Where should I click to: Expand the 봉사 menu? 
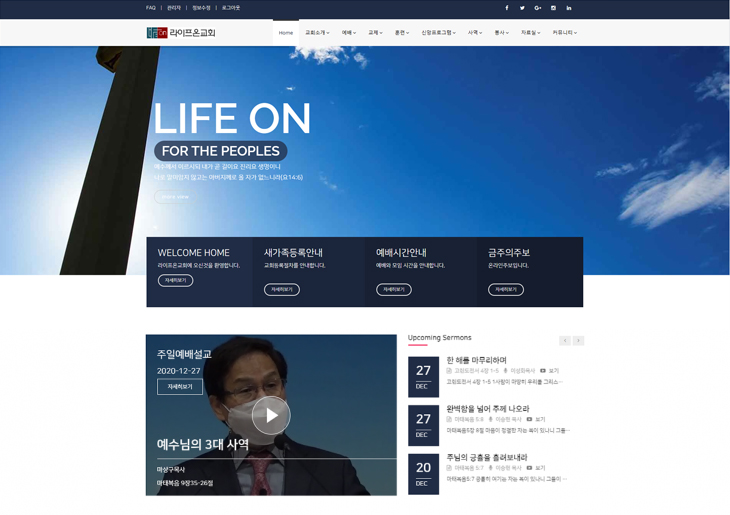(501, 33)
